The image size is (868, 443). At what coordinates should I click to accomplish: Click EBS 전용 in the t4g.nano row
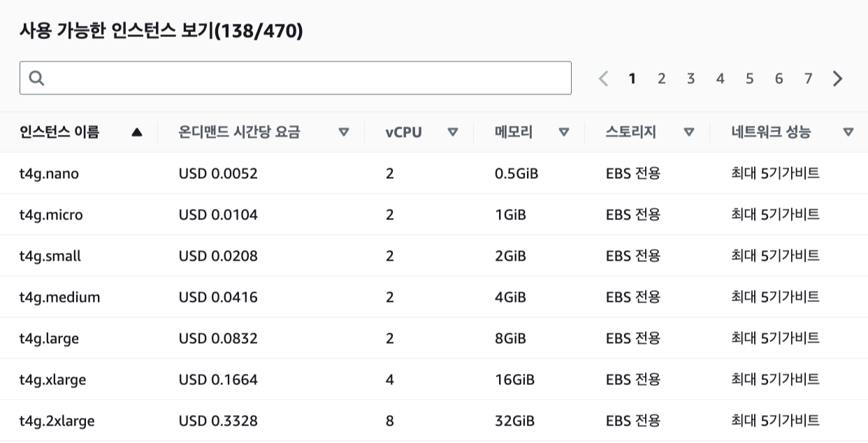(x=633, y=173)
